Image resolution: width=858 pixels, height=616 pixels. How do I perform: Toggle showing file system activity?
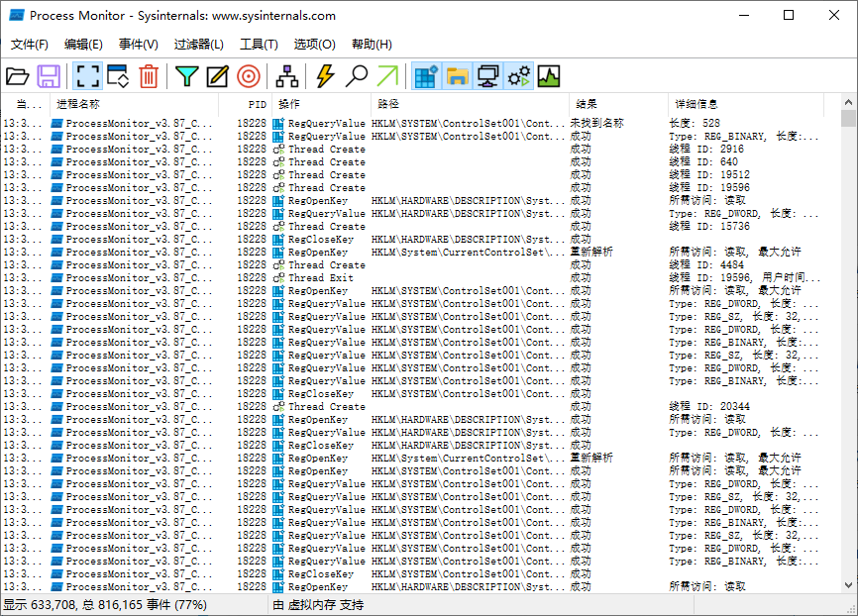click(457, 76)
